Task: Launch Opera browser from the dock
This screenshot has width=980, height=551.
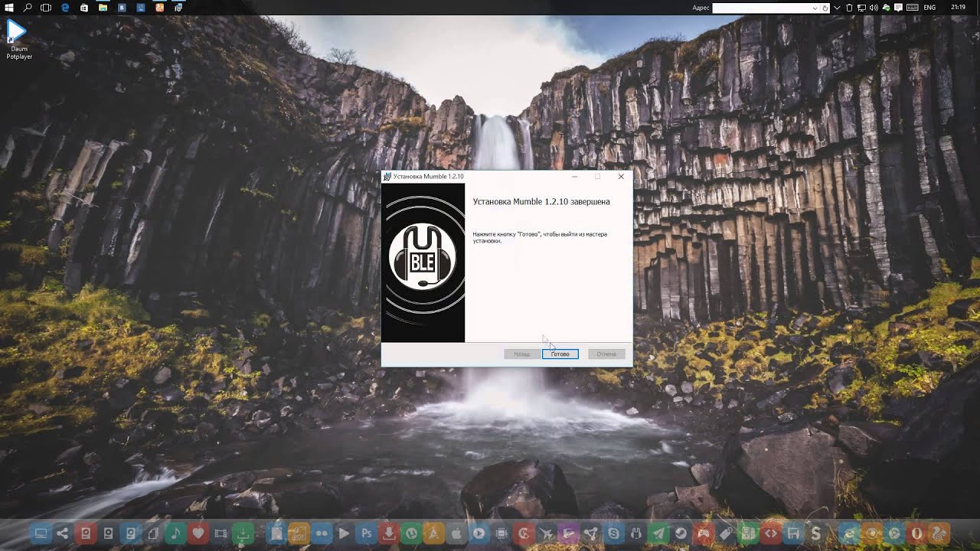Action: click(x=916, y=533)
